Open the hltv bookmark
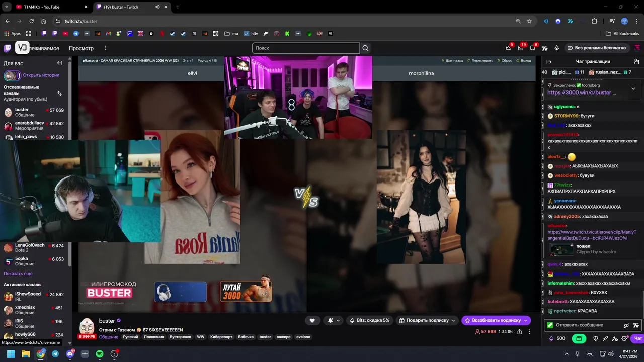 click(x=251, y=34)
